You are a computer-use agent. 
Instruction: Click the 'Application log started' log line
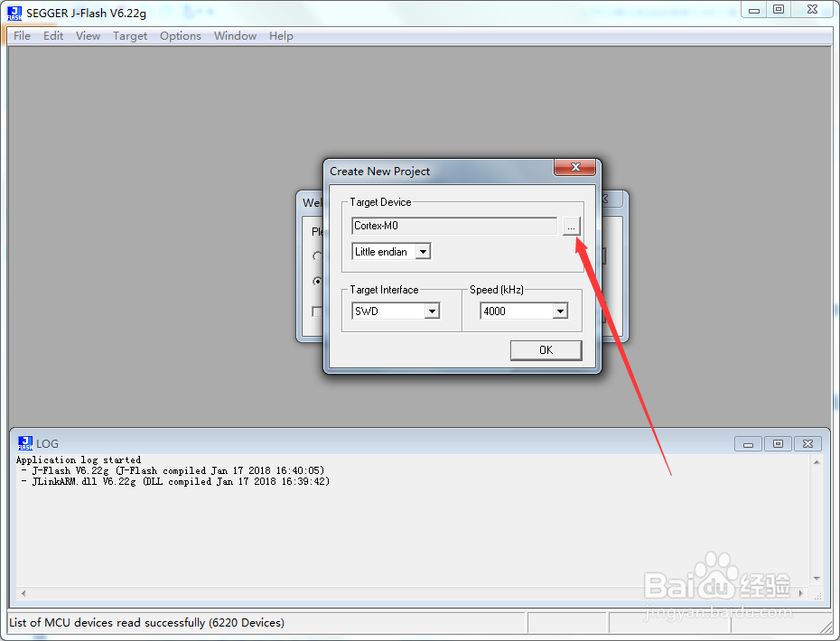pyautogui.click(x=79, y=460)
